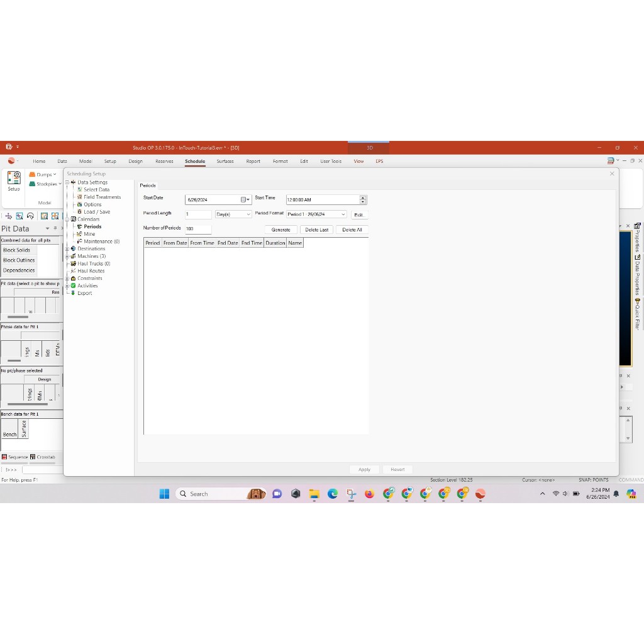Viewport: 644px width, 644px height.
Task: Click the Revert button
Action: [x=397, y=469]
